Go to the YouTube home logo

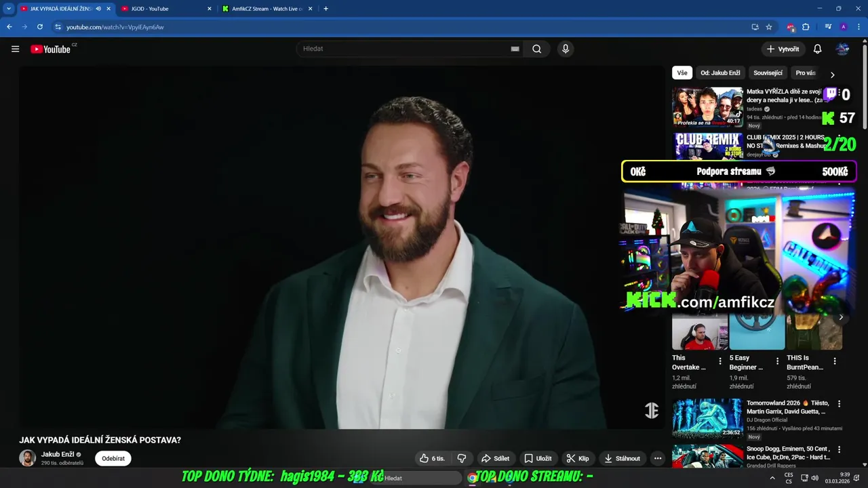coord(51,49)
